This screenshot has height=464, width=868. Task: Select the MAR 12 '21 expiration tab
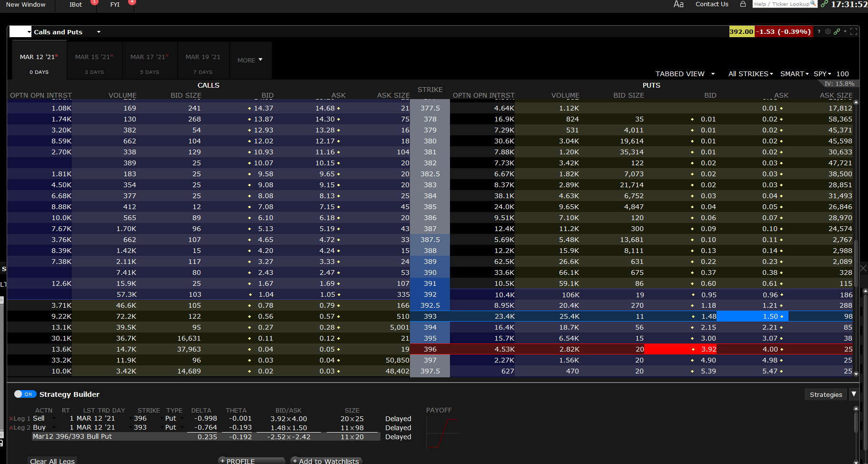[x=39, y=61]
